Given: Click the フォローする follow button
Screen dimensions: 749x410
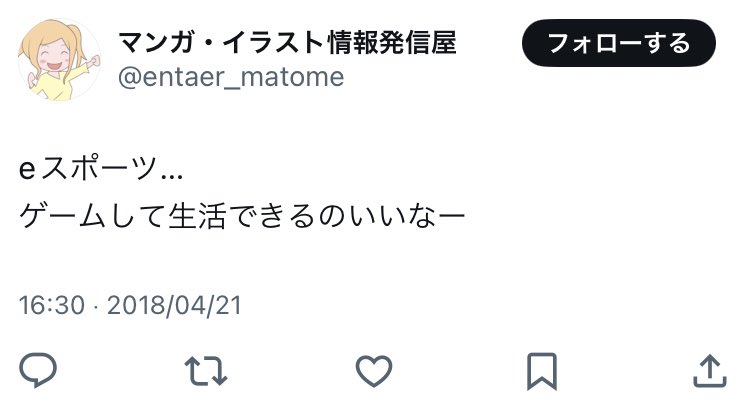Looking at the screenshot, I should (x=619, y=43).
